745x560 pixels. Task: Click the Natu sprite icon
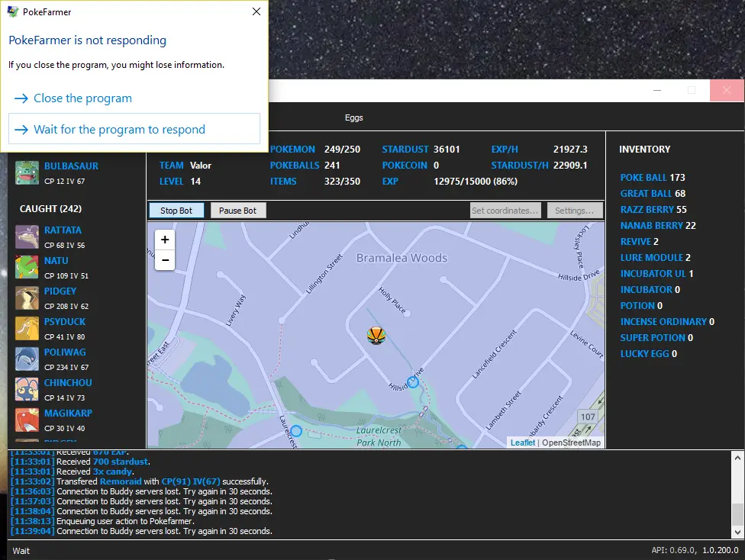point(27,268)
